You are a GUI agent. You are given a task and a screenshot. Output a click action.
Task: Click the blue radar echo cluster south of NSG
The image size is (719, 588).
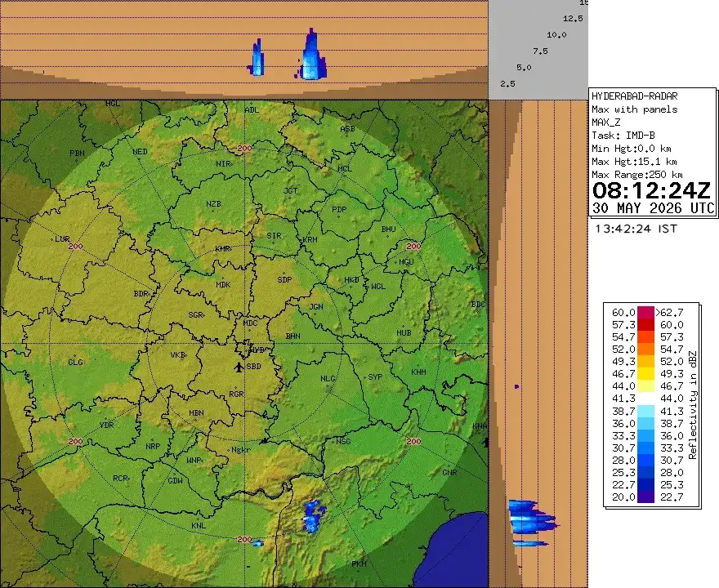point(314,516)
